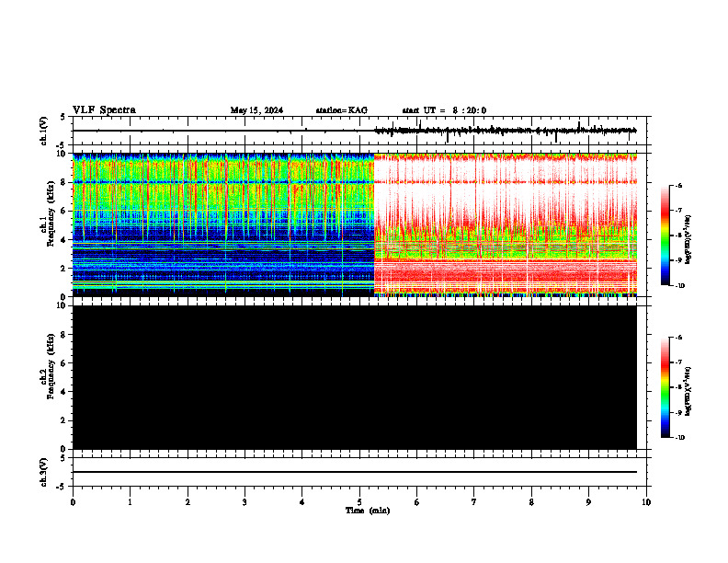This screenshot has width=728, height=563.
Task: Click the "-5" volt tick on ch.3(V) axis
Action: 63,487
